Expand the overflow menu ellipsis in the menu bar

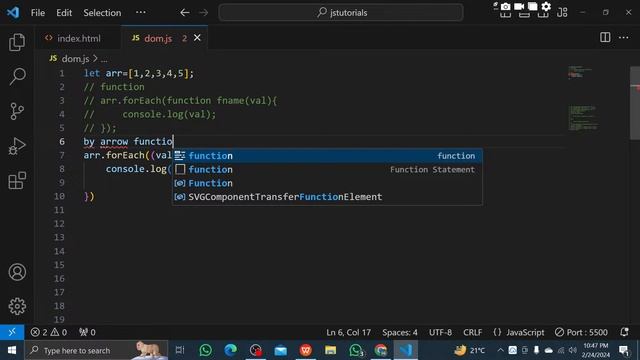pos(141,12)
